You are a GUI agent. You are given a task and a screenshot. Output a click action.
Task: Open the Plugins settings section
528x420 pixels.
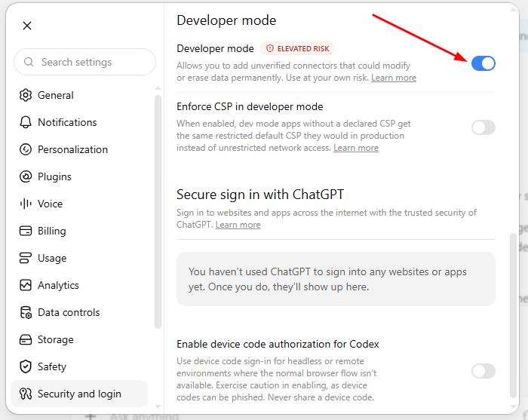[x=79, y=176]
